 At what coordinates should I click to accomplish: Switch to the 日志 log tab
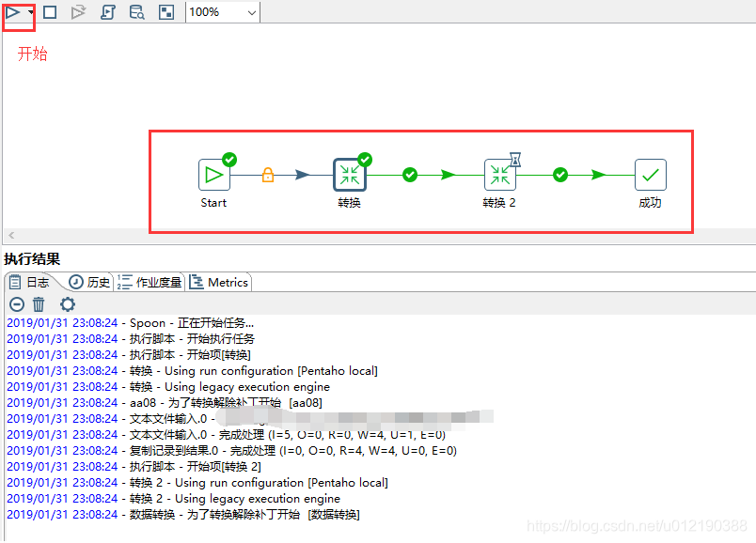tap(29, 283)
